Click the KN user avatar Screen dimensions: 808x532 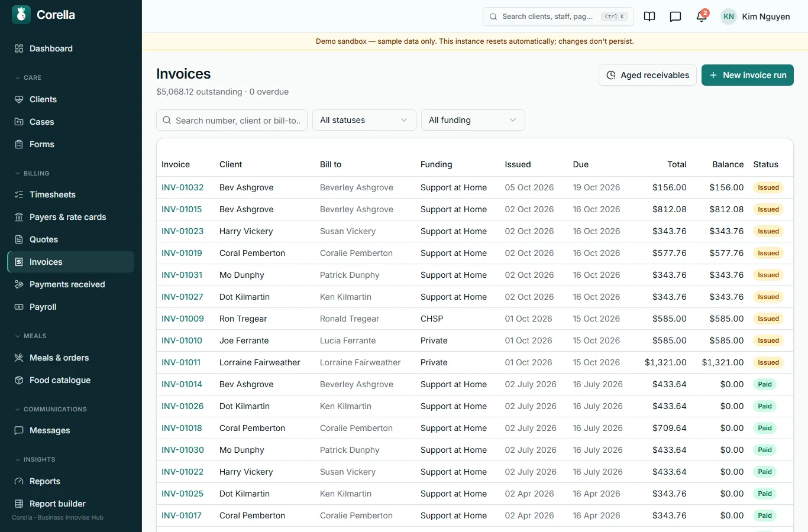(x=729, y=17)
